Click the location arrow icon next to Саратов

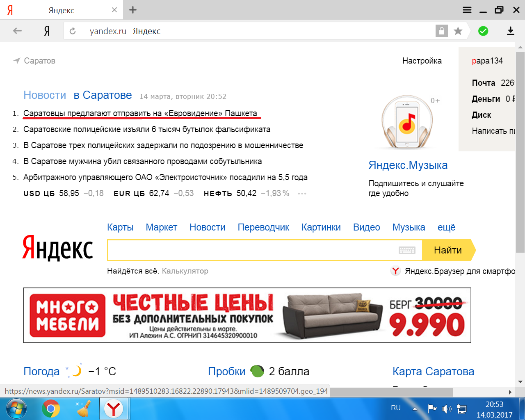click(x=17, y=61)
